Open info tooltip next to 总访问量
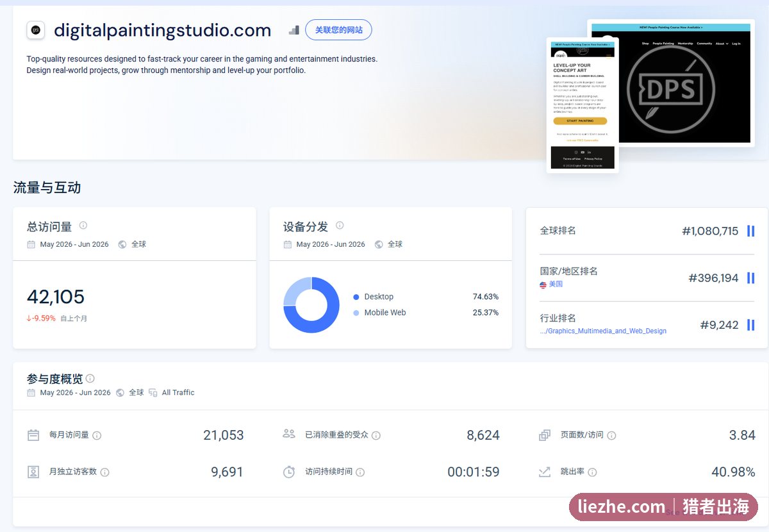 83,226
